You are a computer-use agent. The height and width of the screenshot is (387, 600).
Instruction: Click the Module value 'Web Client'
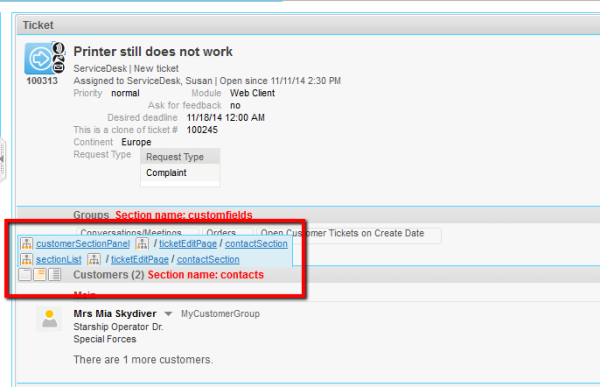[x=252, y=93]
